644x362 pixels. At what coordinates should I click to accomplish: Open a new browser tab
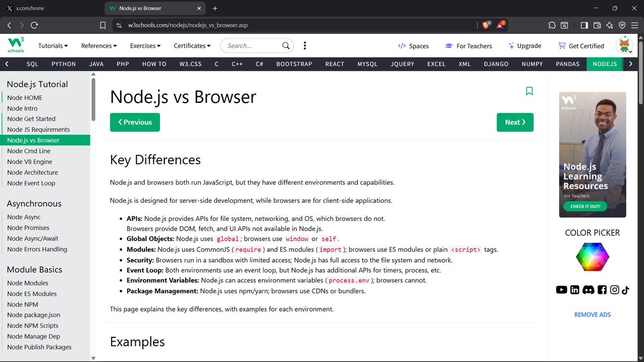point(215,9)
